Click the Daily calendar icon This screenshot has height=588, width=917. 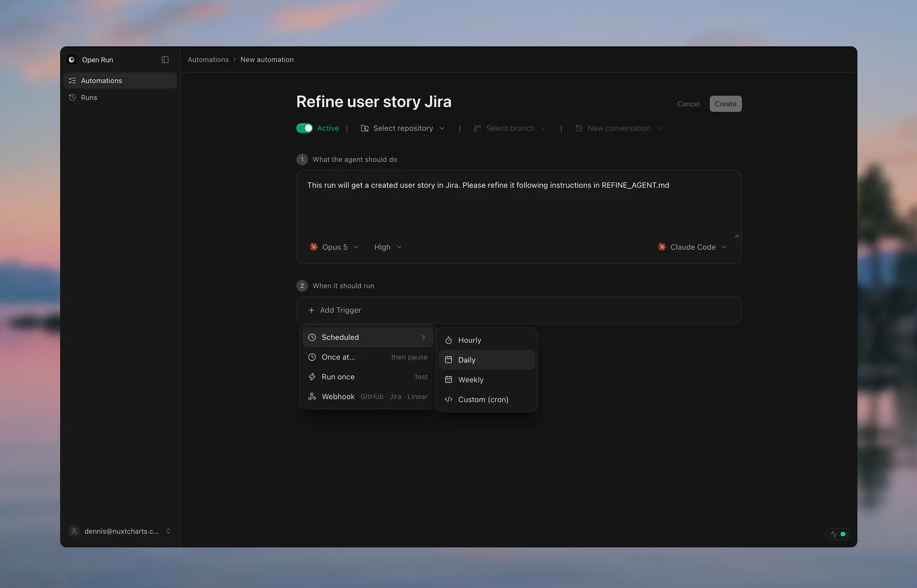click(449, 360)
